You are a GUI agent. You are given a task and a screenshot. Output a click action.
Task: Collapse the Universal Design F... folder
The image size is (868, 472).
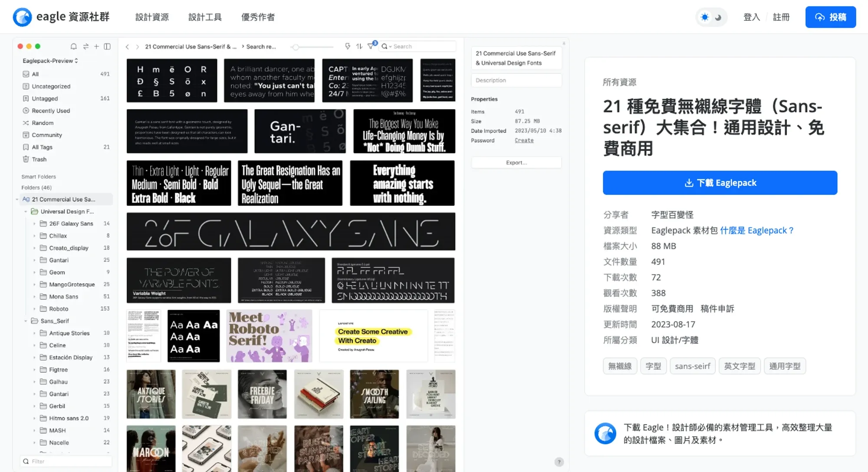pyautogui.click(x=26, y=212)
